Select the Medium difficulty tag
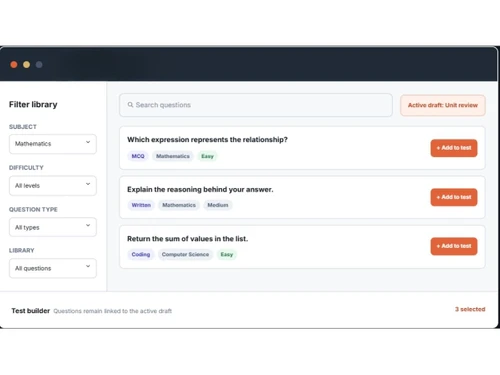The image size is (500, 375). [x=218, y=205]
